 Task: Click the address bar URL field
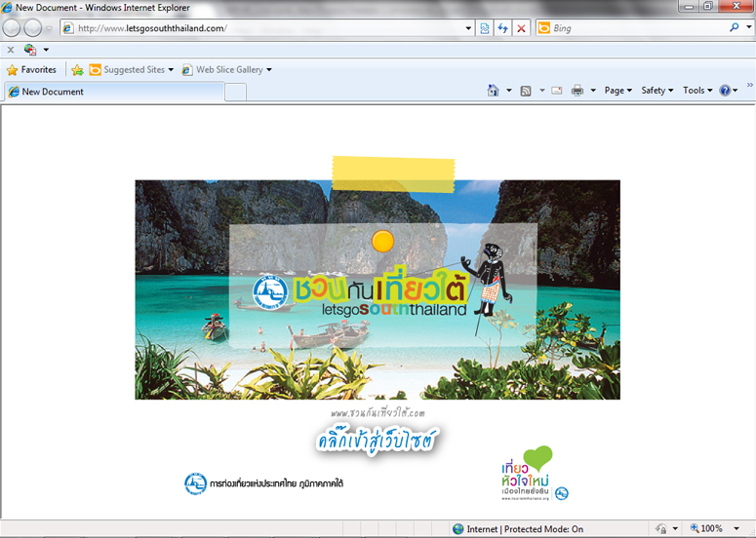coord(273,28)
